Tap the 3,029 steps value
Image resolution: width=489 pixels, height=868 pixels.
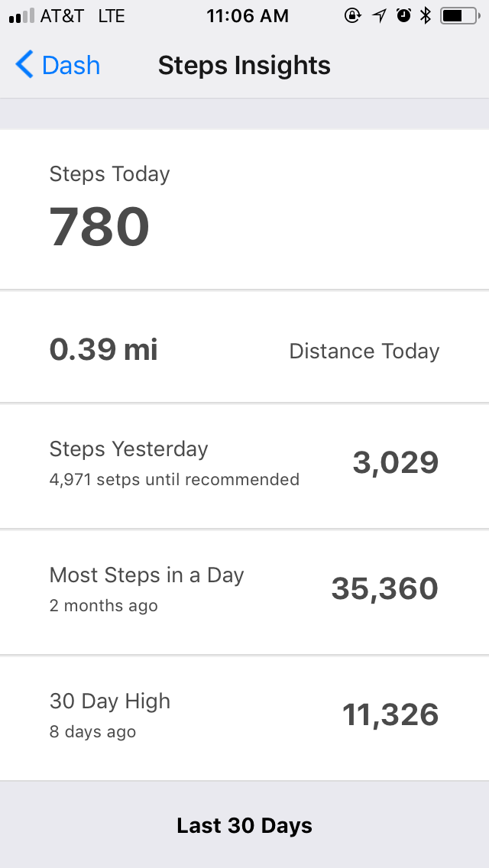[395, 462]
